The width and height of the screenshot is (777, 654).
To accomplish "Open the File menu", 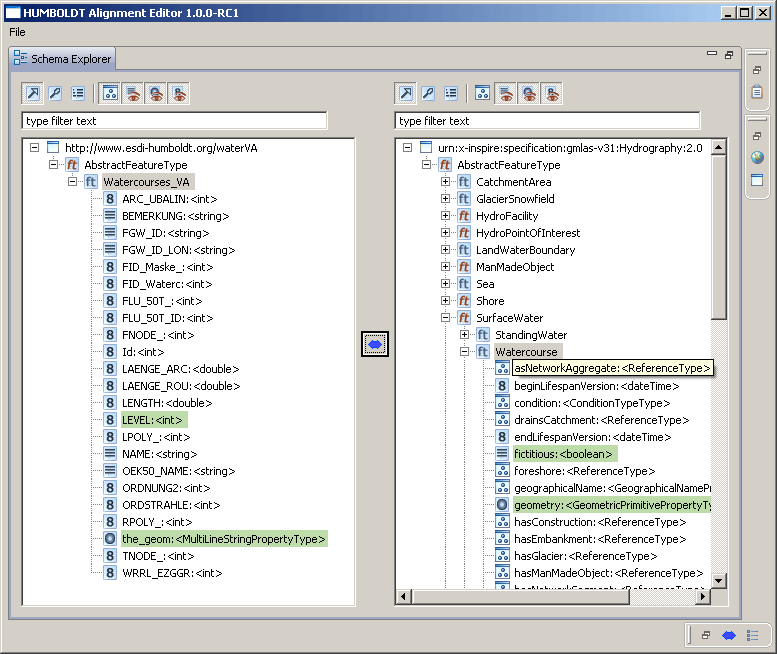I will click(17, 32).
